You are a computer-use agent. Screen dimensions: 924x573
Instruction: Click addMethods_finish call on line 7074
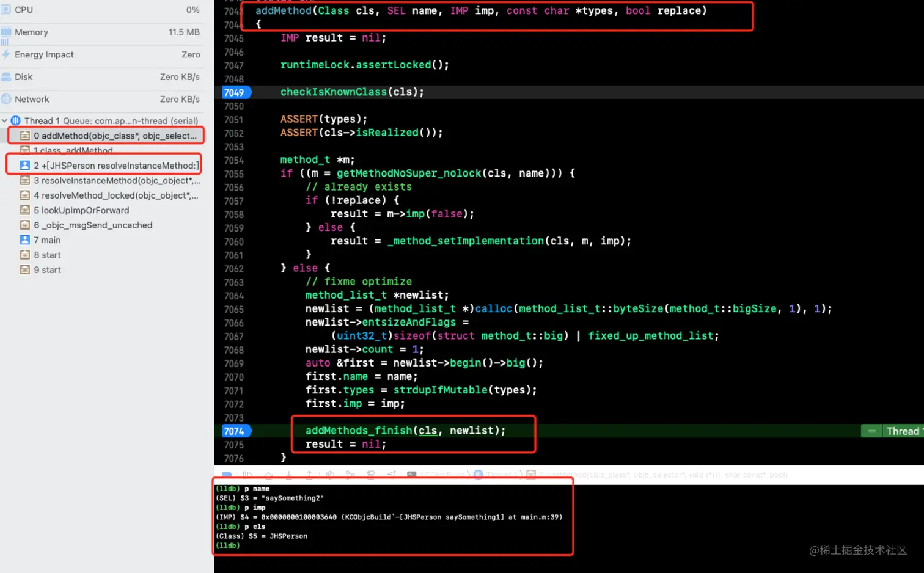(x=359, y=431)
